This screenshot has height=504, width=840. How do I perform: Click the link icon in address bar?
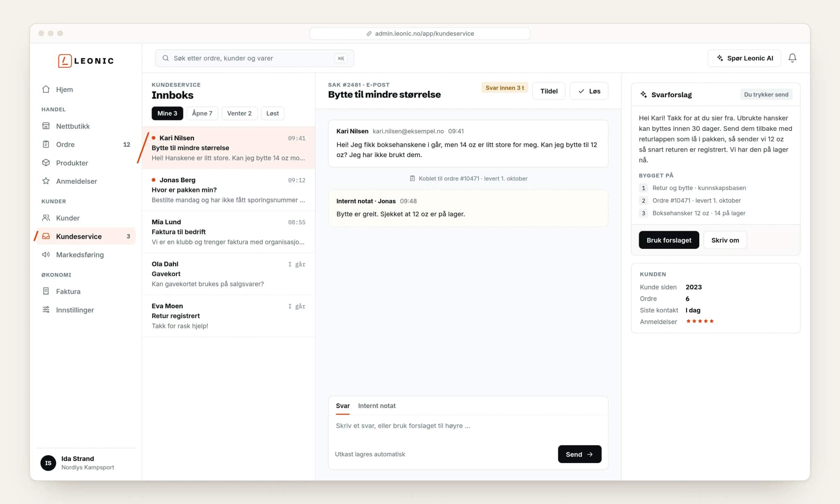tap(369, 34)
